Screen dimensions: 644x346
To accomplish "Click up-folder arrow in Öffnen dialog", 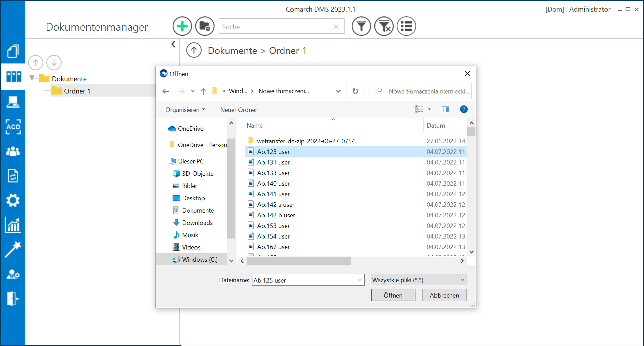I will click(203, 91).
